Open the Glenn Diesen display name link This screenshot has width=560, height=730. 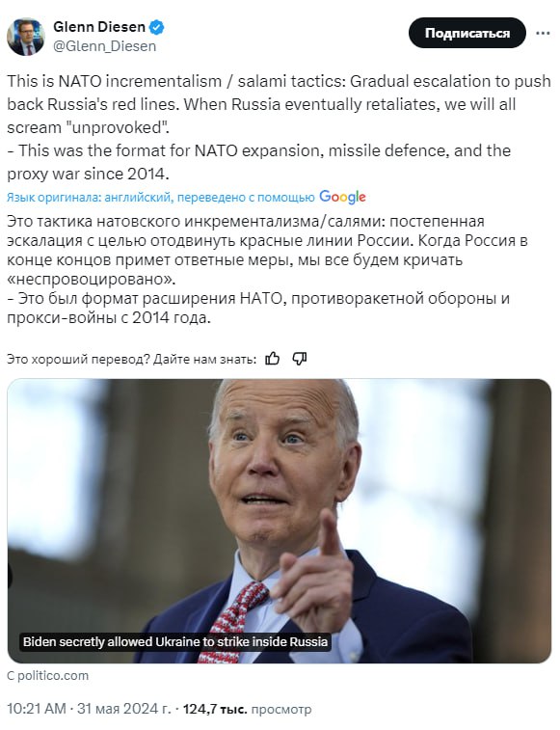(99, 27)
